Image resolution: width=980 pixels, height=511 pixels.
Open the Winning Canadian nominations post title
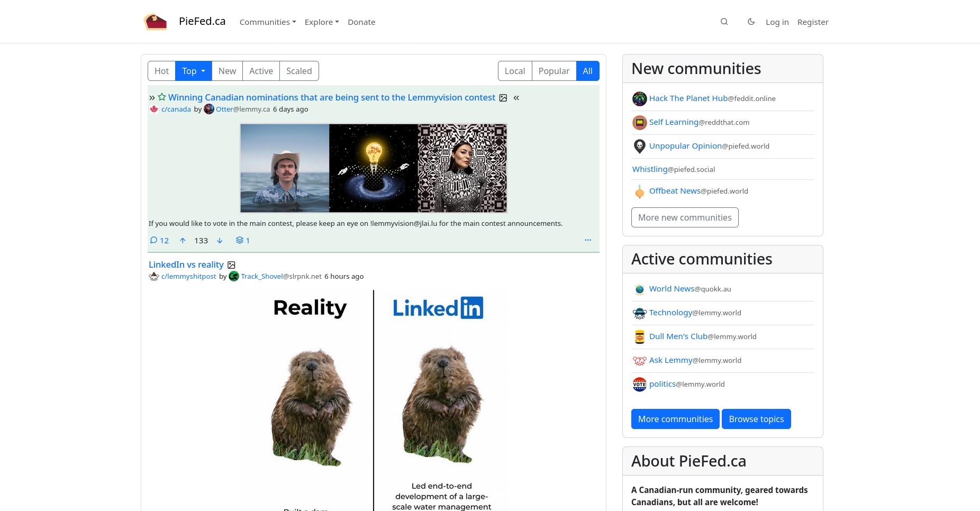tap(332, 97)
